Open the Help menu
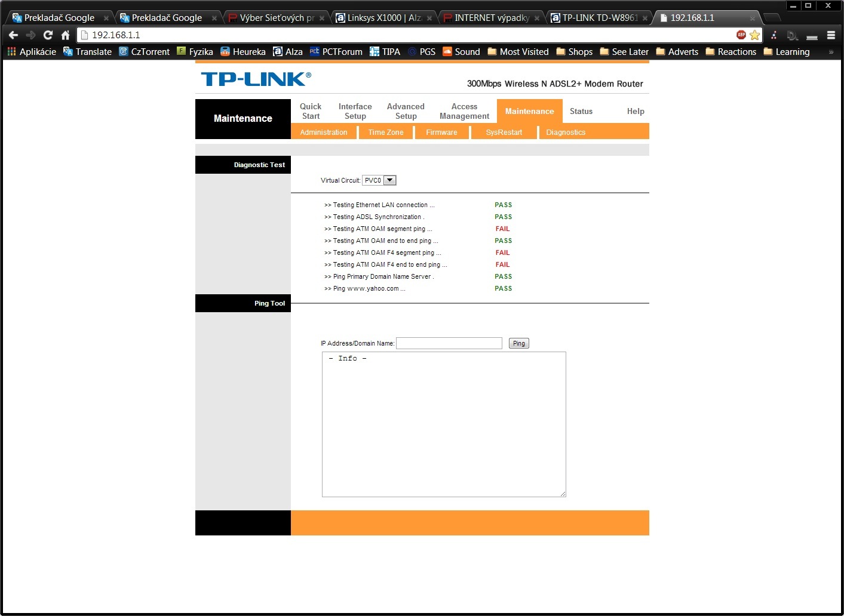 [x=636, y=111]
